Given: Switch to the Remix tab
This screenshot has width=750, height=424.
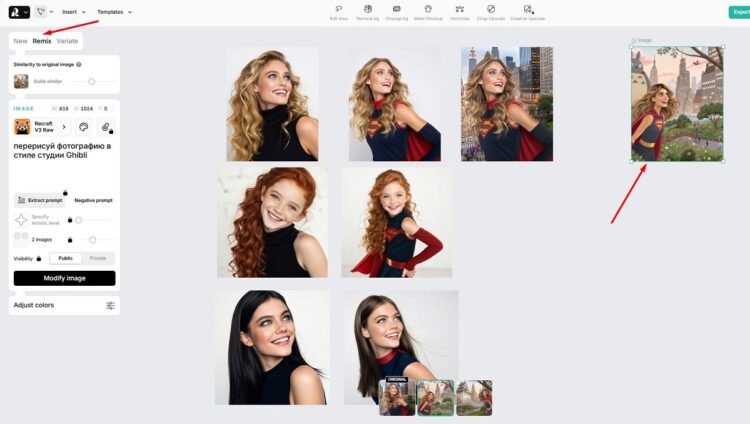Looking at the screenshot, I should 42,41.
